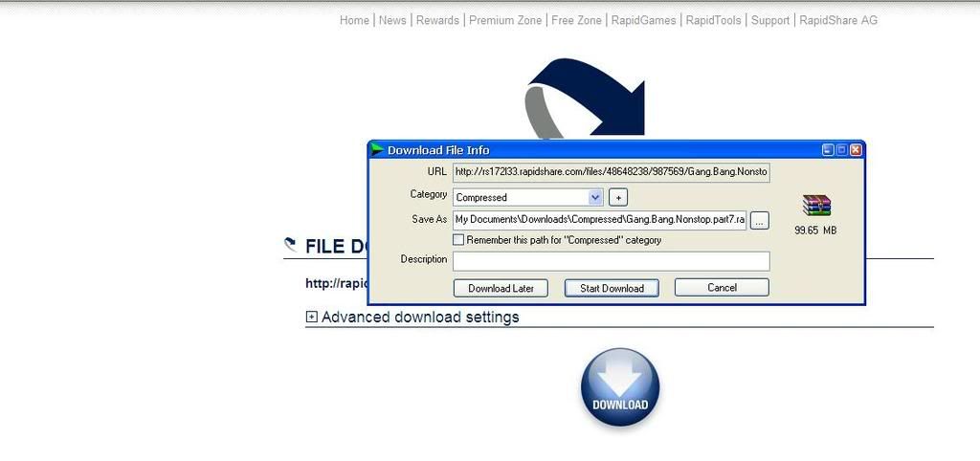Open RapidShare AG link
Image resolution: width=980 pixels, height=461 pixels.
point(838,21)
